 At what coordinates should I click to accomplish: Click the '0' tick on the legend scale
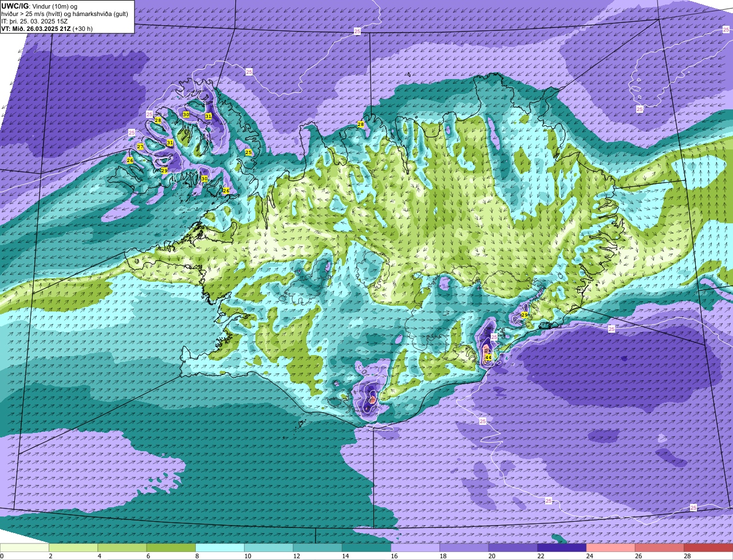2,556
